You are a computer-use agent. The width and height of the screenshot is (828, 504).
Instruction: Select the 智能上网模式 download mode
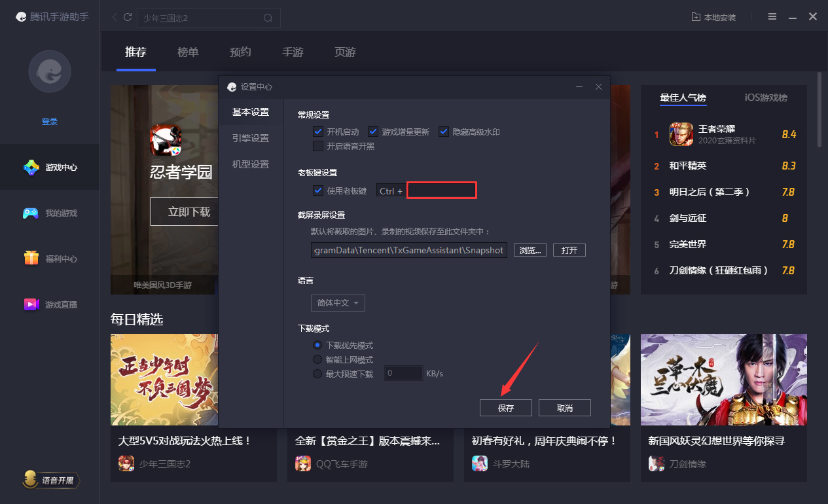317,359
